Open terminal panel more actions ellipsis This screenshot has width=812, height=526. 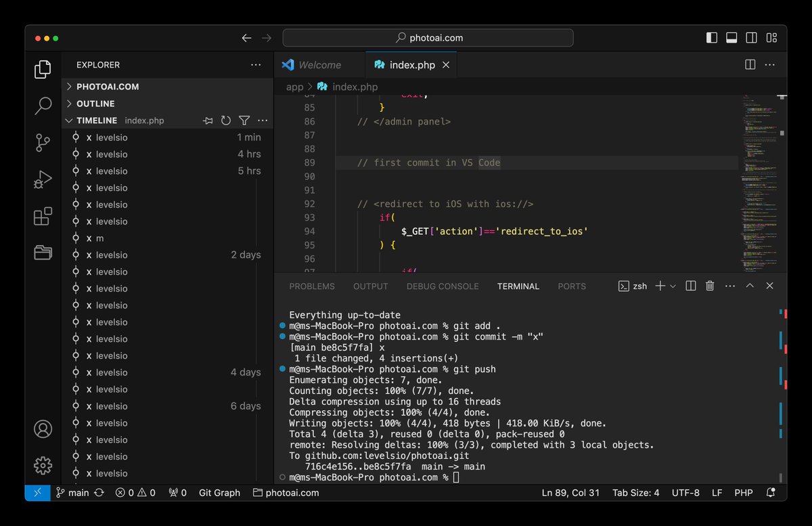(729, 286)
